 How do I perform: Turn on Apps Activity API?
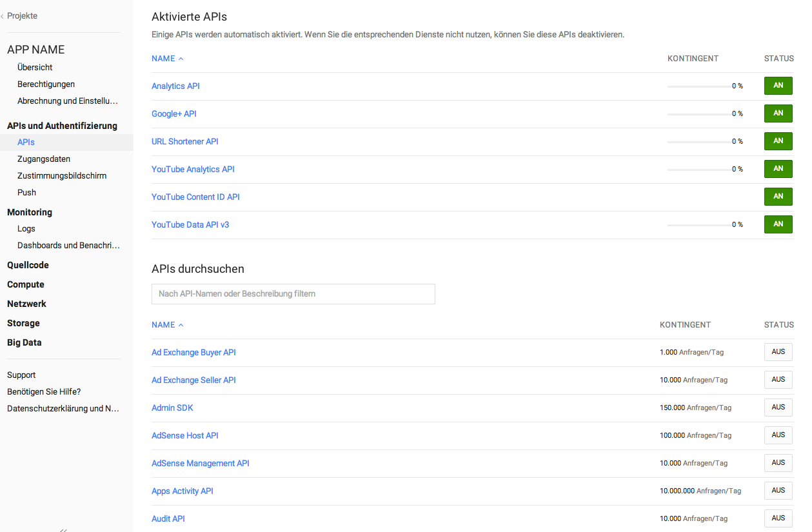[778, 491]
